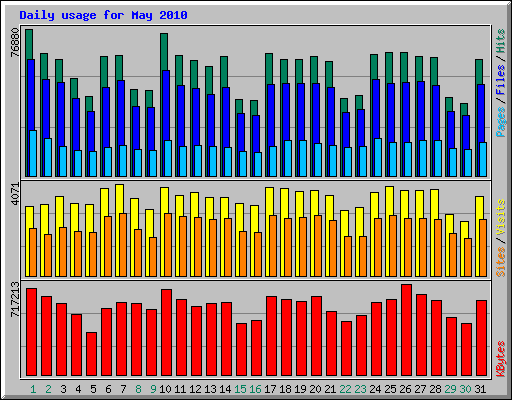Click day label 6 on the x-axis
This screenshot has height=400, width=512.
108,389
